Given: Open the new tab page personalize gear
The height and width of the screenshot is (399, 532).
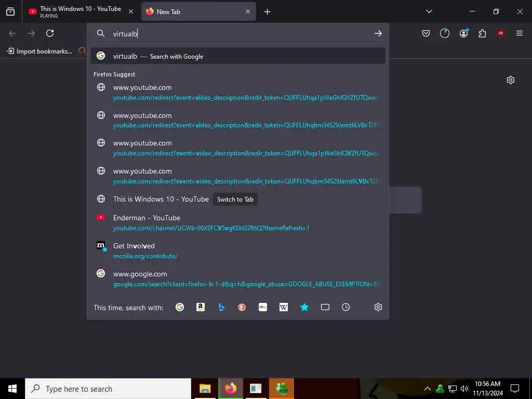Looking at the screenshot, I should point(510,80).
